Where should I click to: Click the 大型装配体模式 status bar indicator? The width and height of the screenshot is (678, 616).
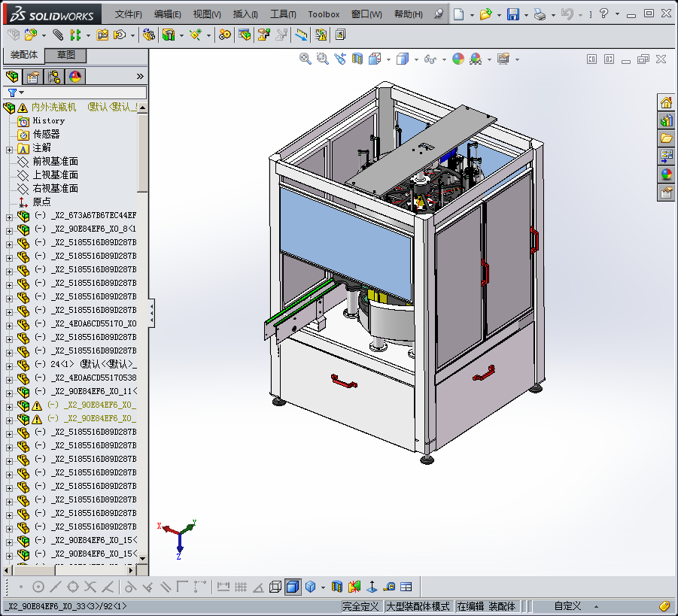(418, 606)
